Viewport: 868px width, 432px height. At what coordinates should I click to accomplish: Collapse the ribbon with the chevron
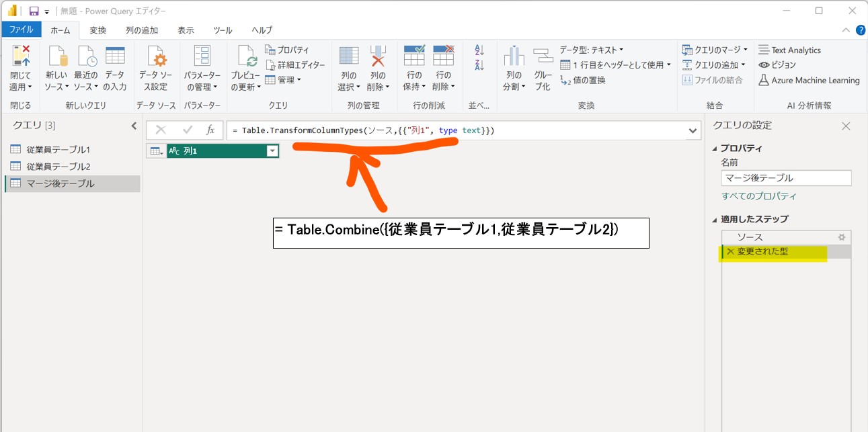(x=846, y=30)
